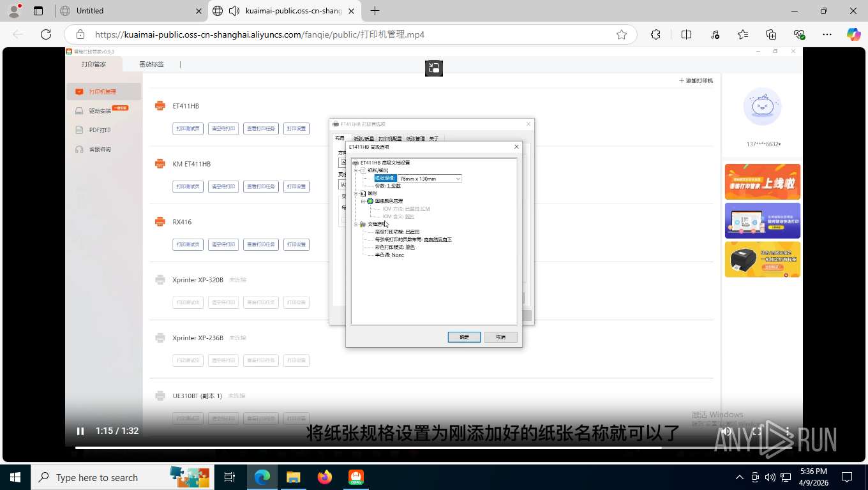Switch to the 打印管家 top tab
The height and width of the screenshot is (490, 868).
point(94,64)
